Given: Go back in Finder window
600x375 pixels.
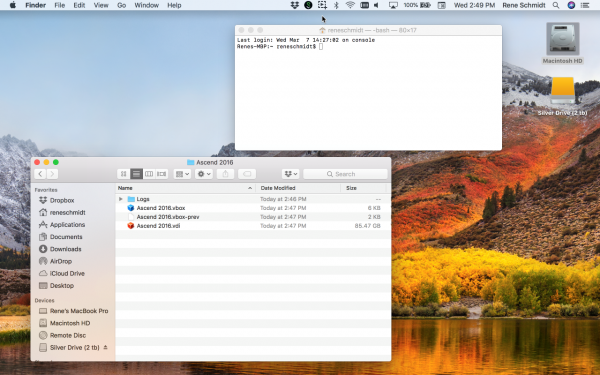Looking at the screenshot, I should pyautogui.click(x=40, y=174).
